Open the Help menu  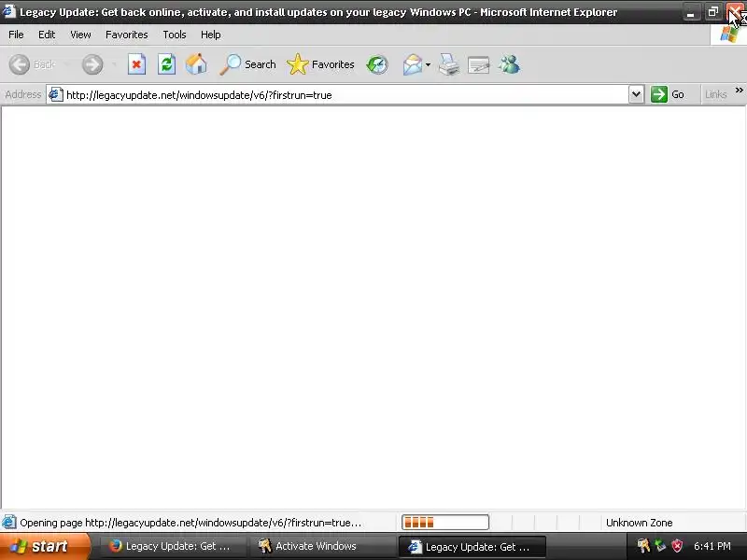pos(211,35)
